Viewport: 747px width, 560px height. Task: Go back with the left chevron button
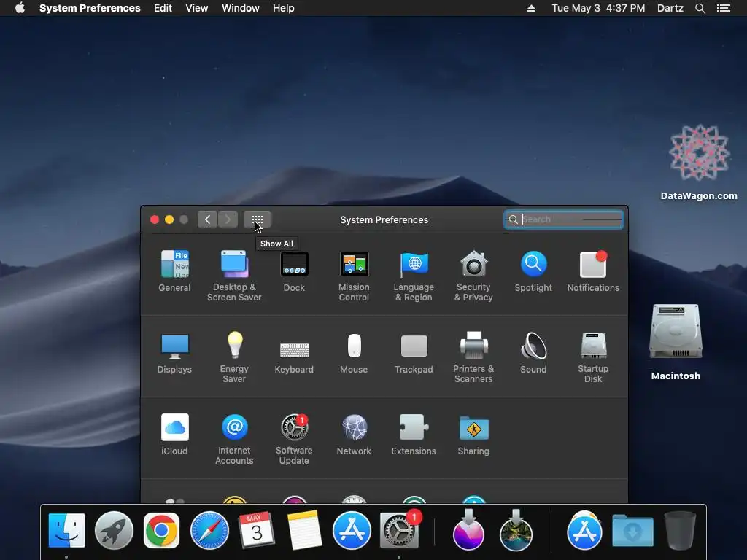[207, 219]
